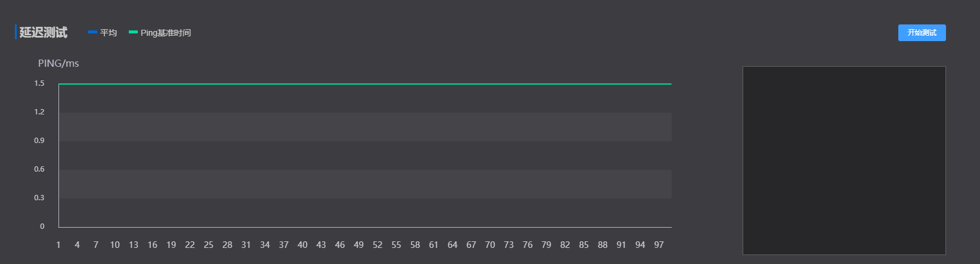
Task: Click the dark empty panel beside the chart
Action: click(x=843, y=160)
